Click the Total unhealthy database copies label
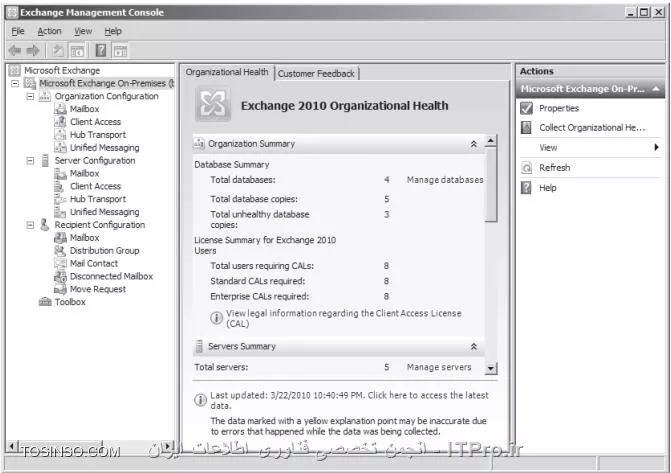This screenshot has height=473, width=671. coord(260,219)
